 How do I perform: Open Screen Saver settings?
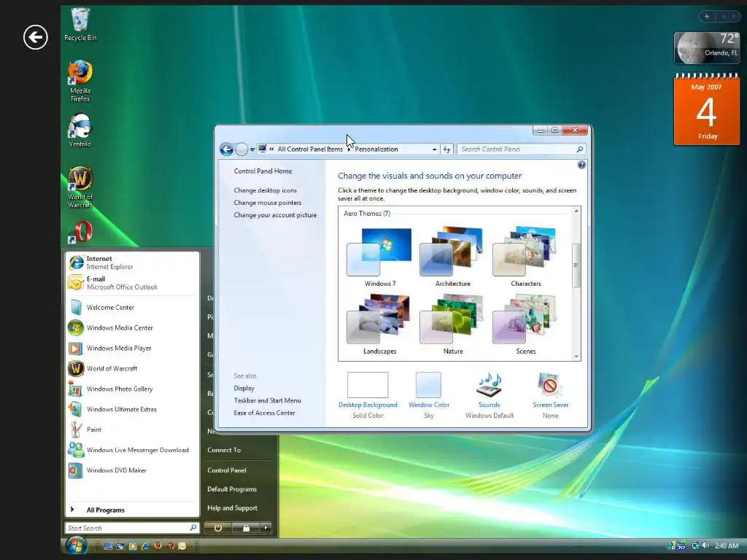pos(550,394)
